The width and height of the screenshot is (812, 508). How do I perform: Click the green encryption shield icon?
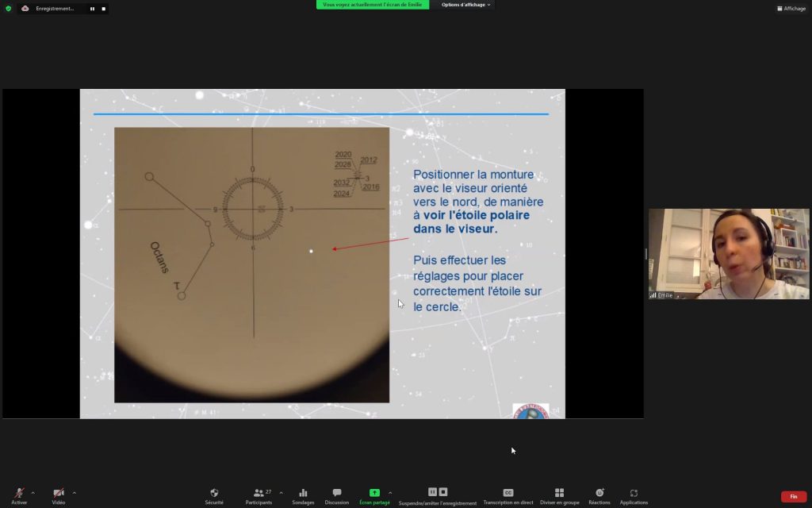coord(8,8)
